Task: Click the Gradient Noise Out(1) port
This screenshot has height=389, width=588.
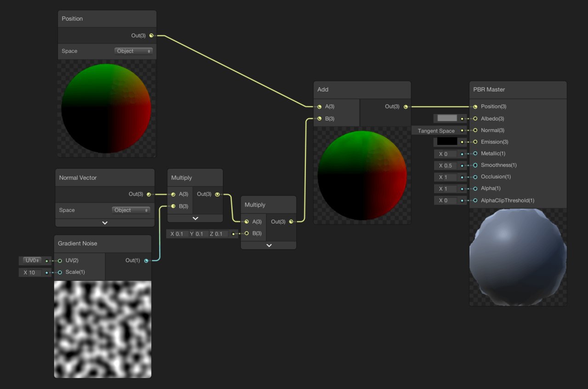Action: (146, 260)
